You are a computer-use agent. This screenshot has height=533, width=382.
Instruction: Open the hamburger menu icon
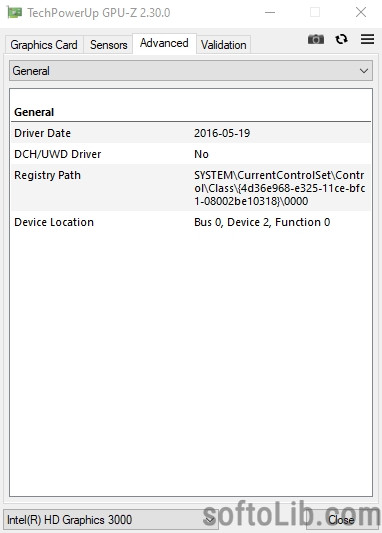(x=367, y=39)
